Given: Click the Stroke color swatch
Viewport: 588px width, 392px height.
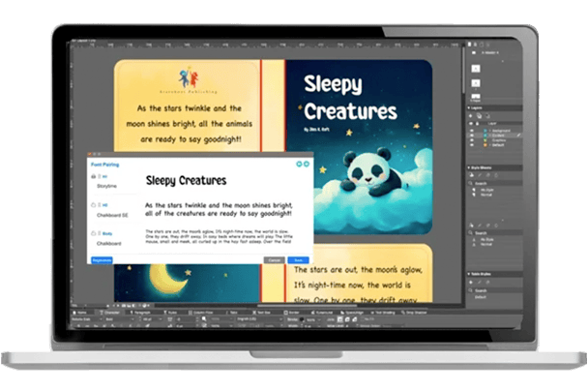Looking at the screenshot, I should [x=303, y=319].
